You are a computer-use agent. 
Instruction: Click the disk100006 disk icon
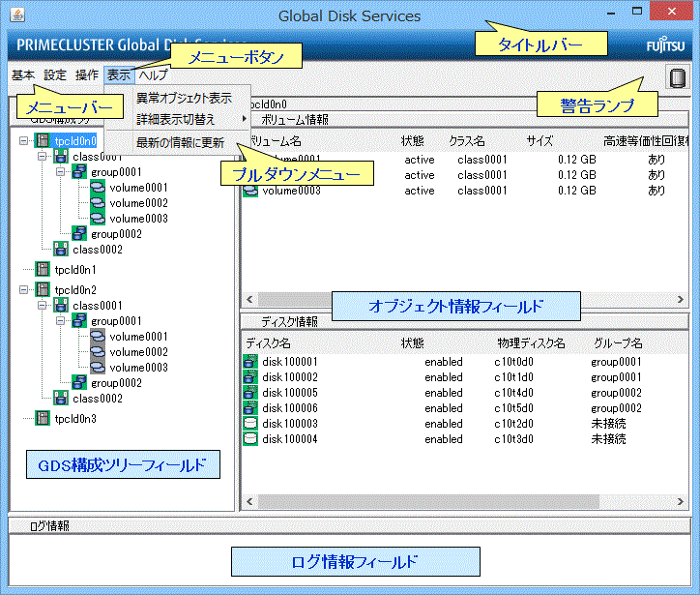tap(250, 408)
